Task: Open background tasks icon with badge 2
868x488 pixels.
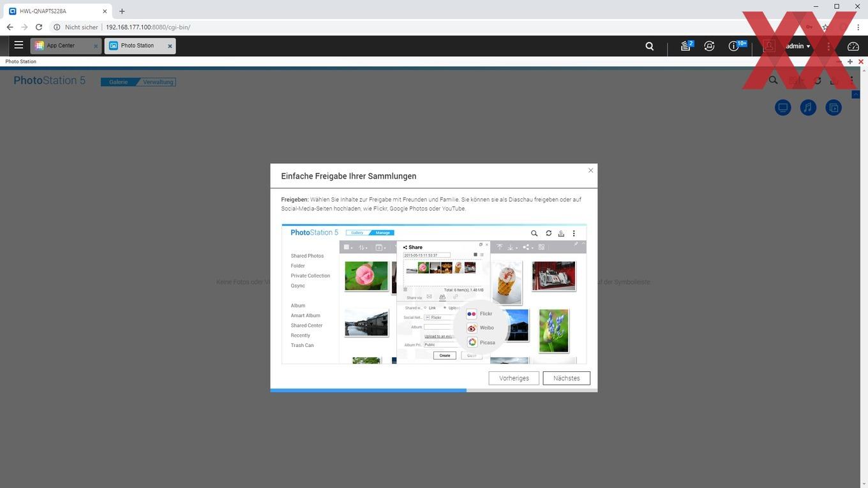Action: point(686,46)
